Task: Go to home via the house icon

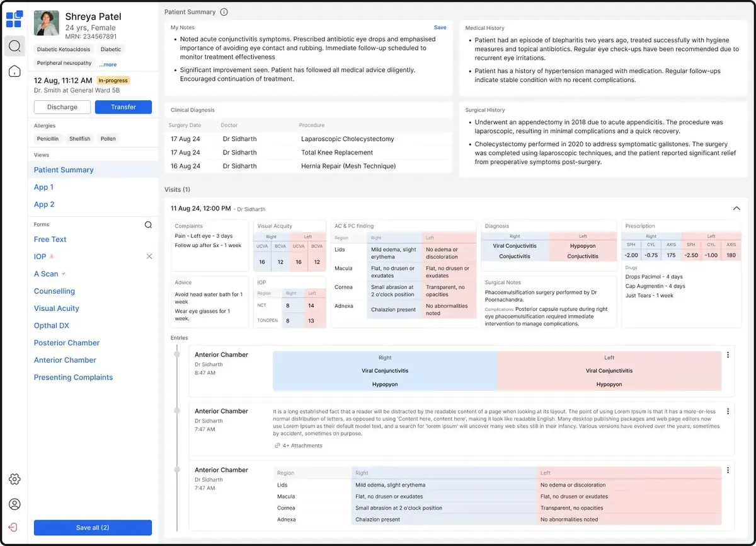Action: pyautogui.click(x=14, y=71)
